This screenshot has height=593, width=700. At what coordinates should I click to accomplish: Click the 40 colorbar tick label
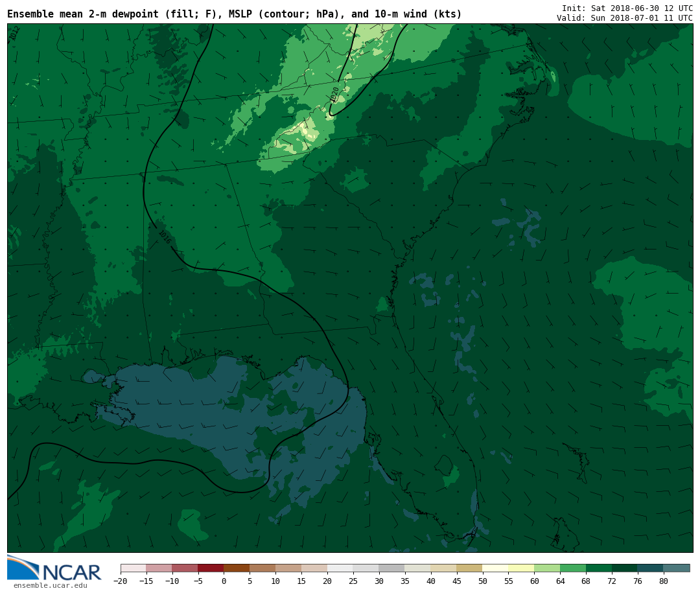click(x=431, y=581)
